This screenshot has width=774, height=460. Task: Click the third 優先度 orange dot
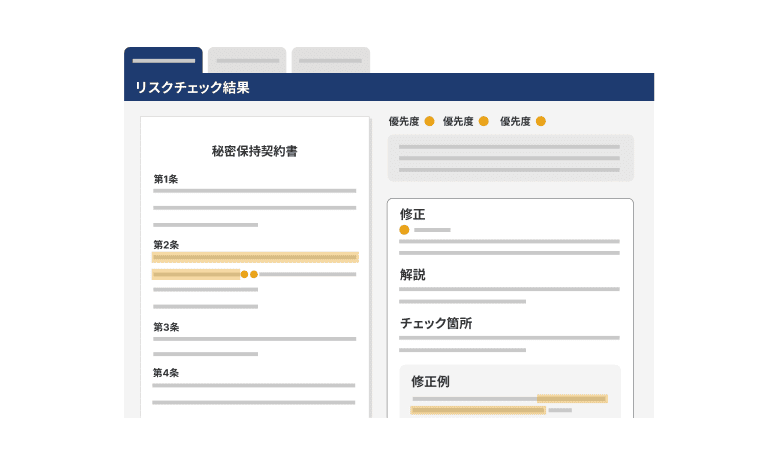point(541,121)
